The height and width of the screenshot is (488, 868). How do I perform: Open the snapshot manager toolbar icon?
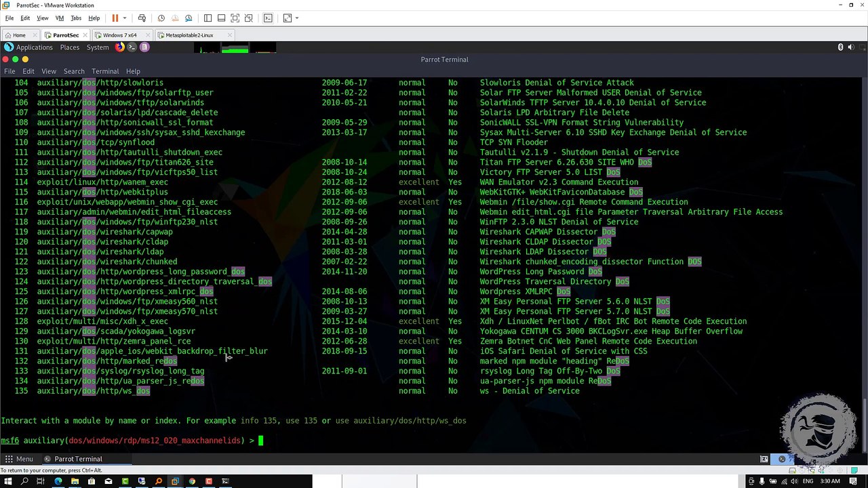point(189,18)
